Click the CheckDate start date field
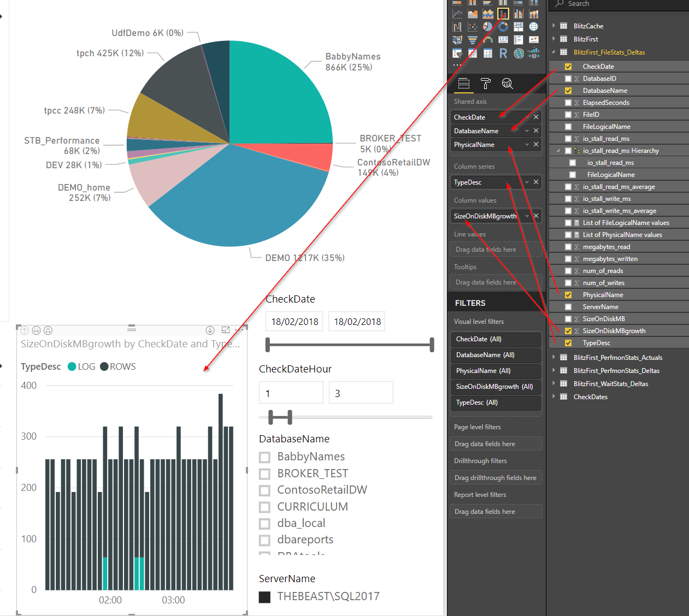Screen dimensions: 689x616 click(295, 322)
